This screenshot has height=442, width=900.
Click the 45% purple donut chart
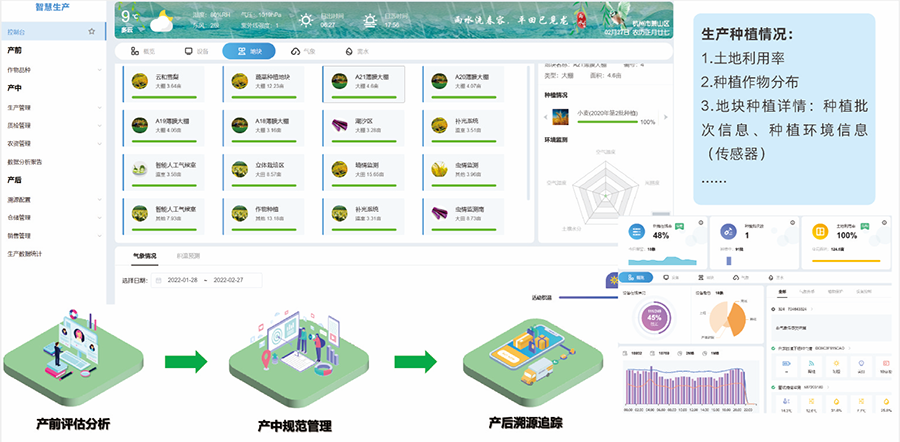point(654,317)
